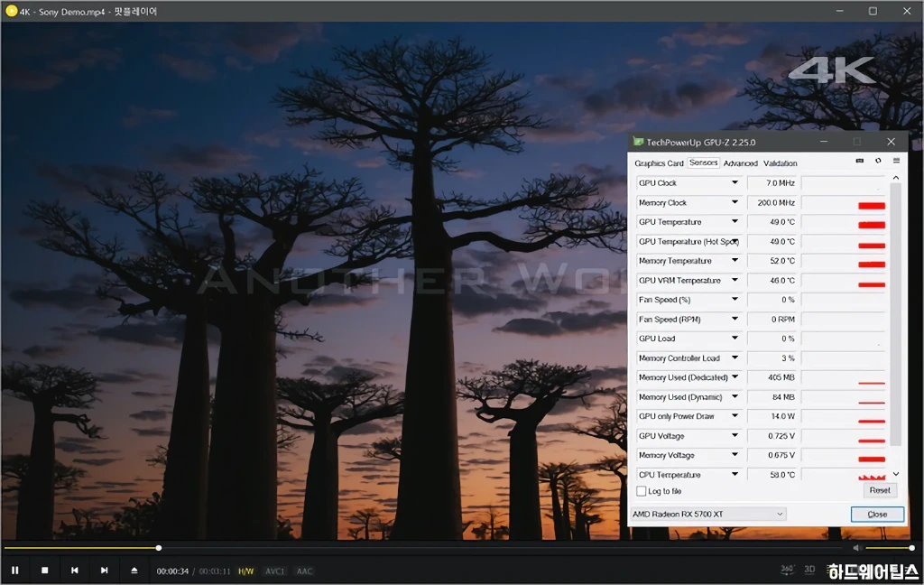Click the 00:03:11 total duration display
This screenshot has width=924, height=585.
pos(215,571)
